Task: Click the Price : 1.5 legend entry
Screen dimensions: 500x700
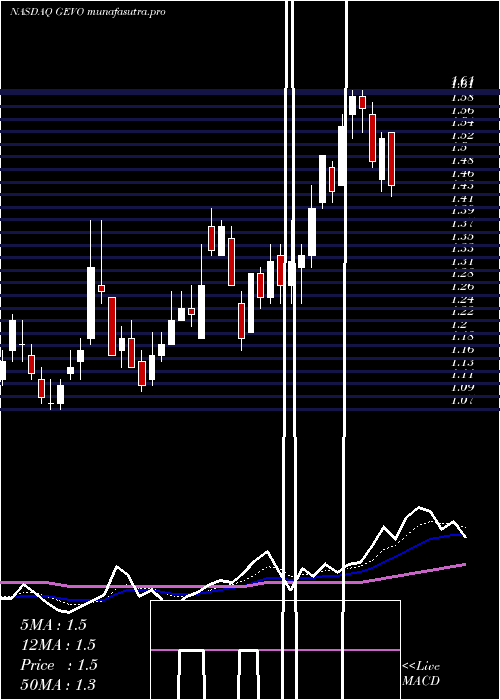Action: 58,665
